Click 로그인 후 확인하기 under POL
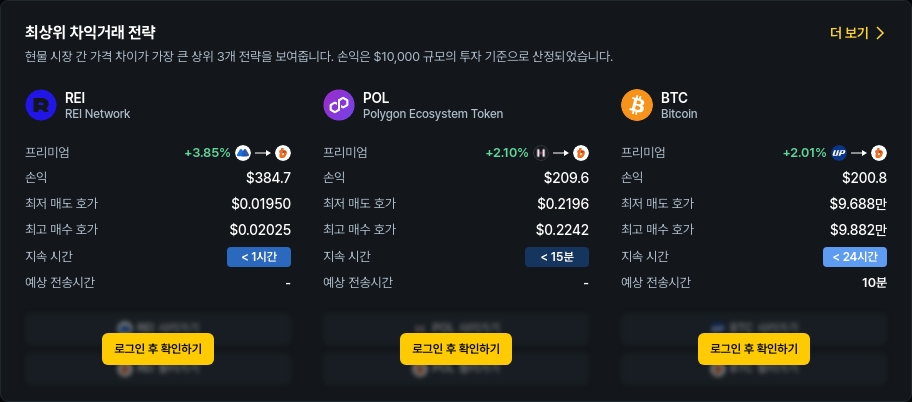Image resolution: width=912 pixels, height=402 pixels. pos(455,349)
